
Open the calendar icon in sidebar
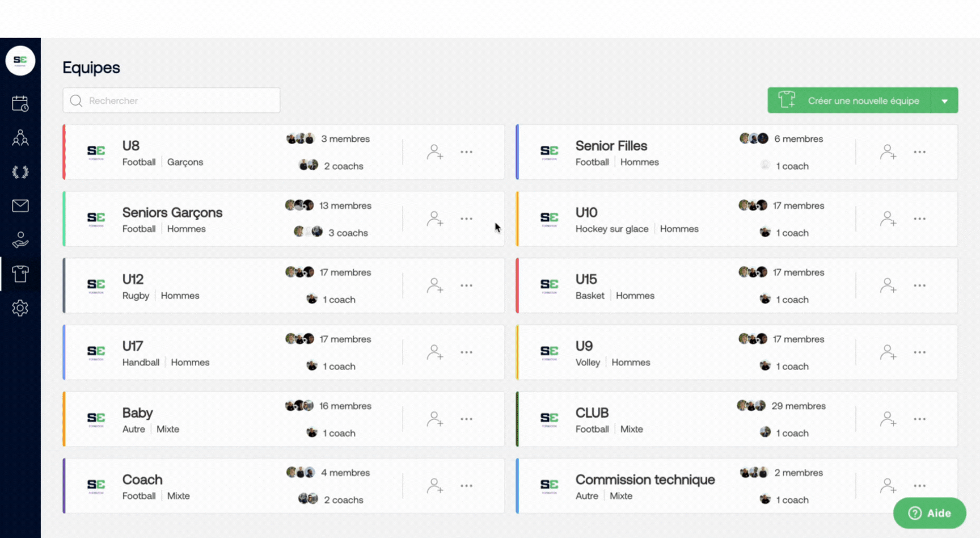[20, 104]
